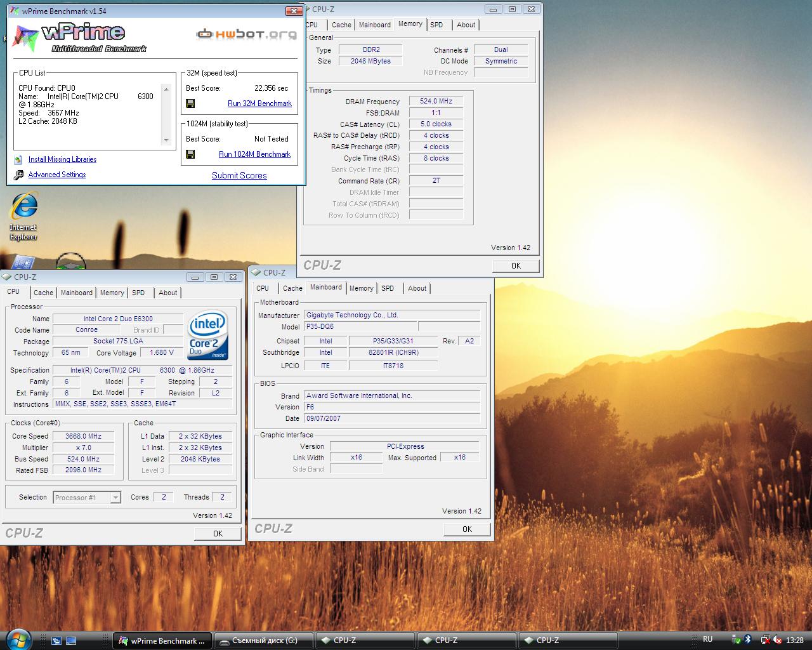Click the hwbot.org logo in wPrime
Image resolution: width=812 pixels, height=650 pixels.
tap(247, 34)
